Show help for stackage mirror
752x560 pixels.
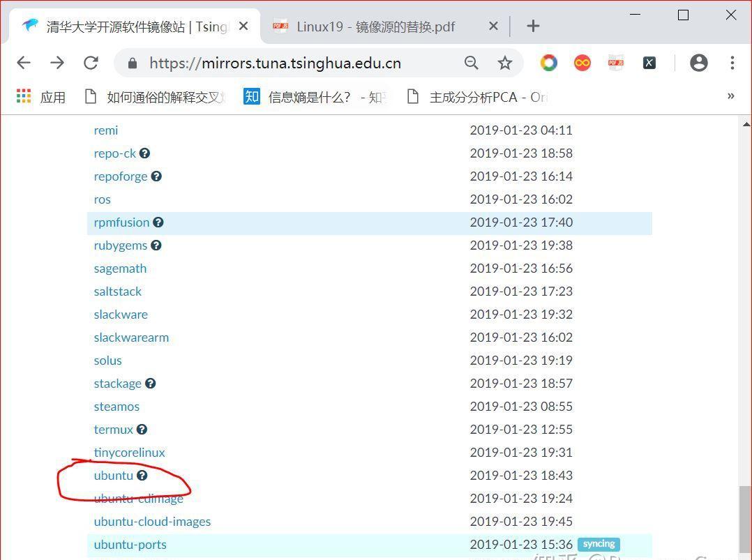tap(151, 384)
